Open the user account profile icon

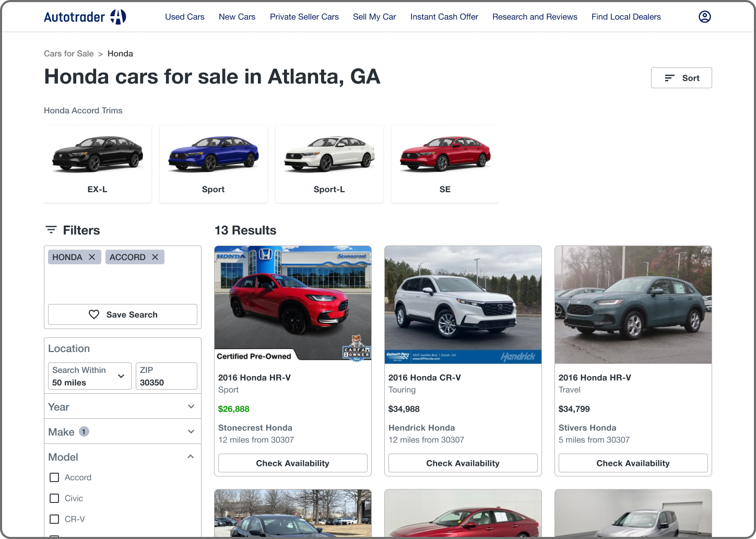click(x=704, y=17)
